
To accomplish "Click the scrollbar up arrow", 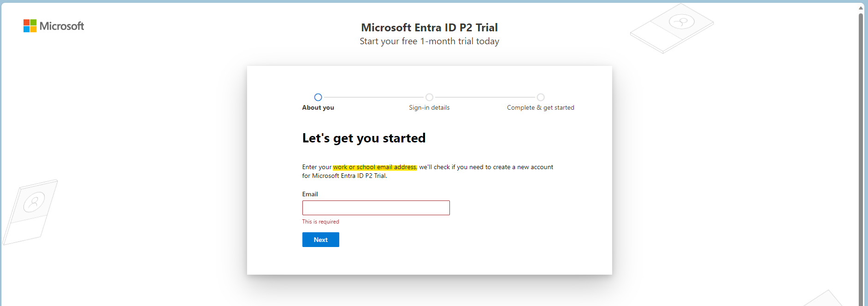I will coord(861,8).
